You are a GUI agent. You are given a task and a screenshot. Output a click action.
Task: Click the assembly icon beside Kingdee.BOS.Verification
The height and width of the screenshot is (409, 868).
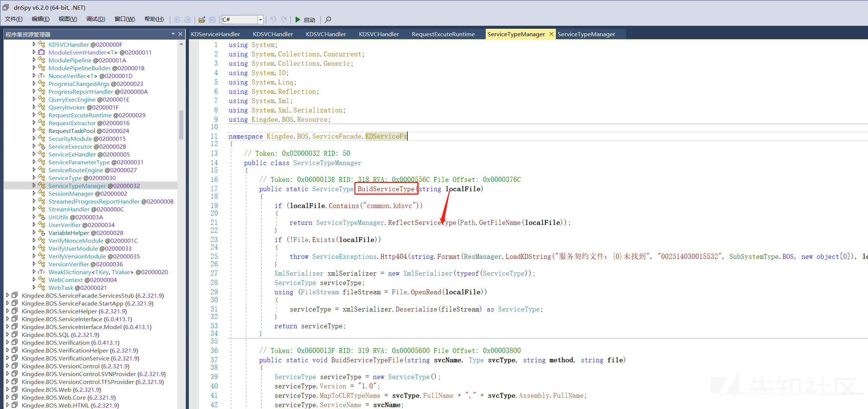pos(15,342)
